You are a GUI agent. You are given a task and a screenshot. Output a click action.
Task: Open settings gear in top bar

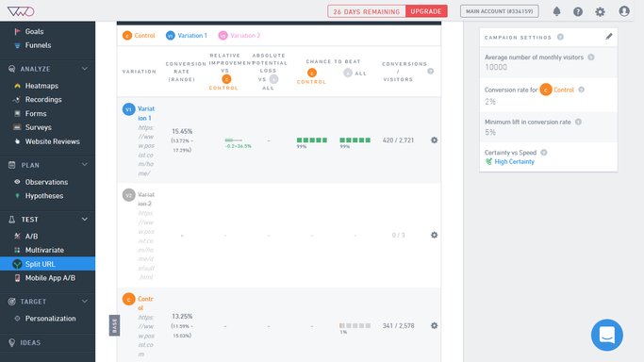[600, 11]
